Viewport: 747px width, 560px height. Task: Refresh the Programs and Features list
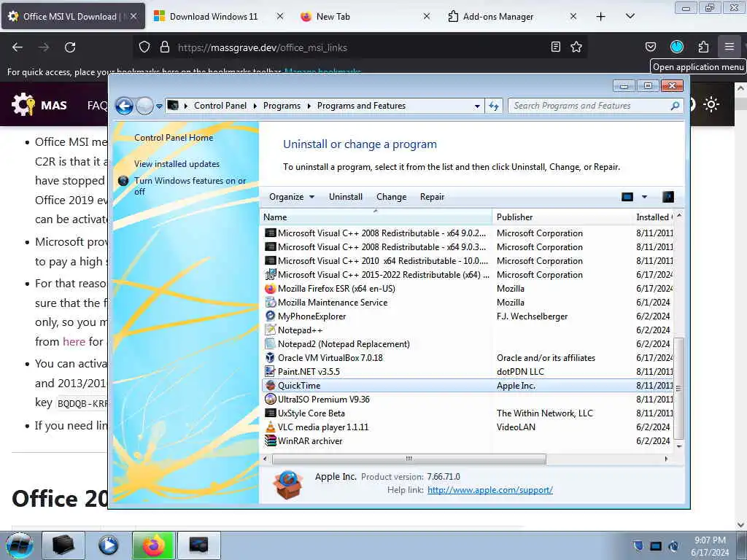coord(494,106)
